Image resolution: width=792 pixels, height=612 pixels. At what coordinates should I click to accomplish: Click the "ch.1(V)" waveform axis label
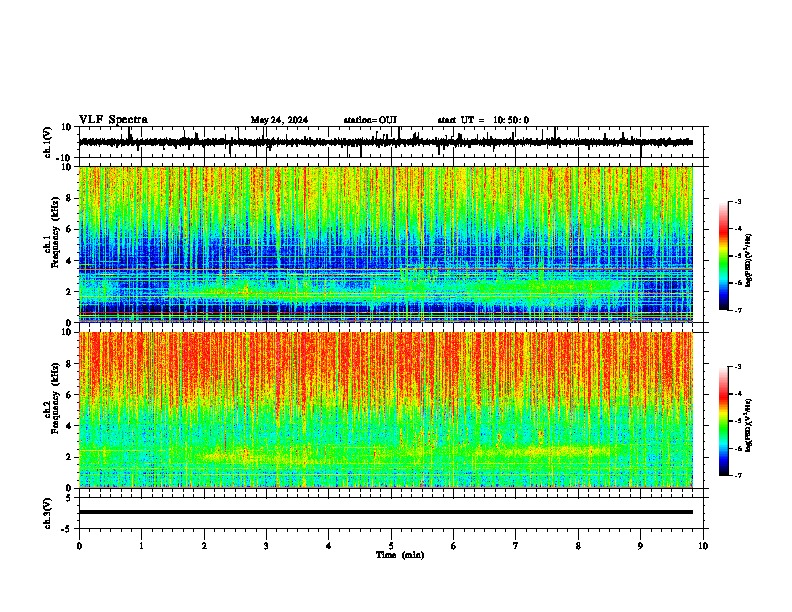48,142
